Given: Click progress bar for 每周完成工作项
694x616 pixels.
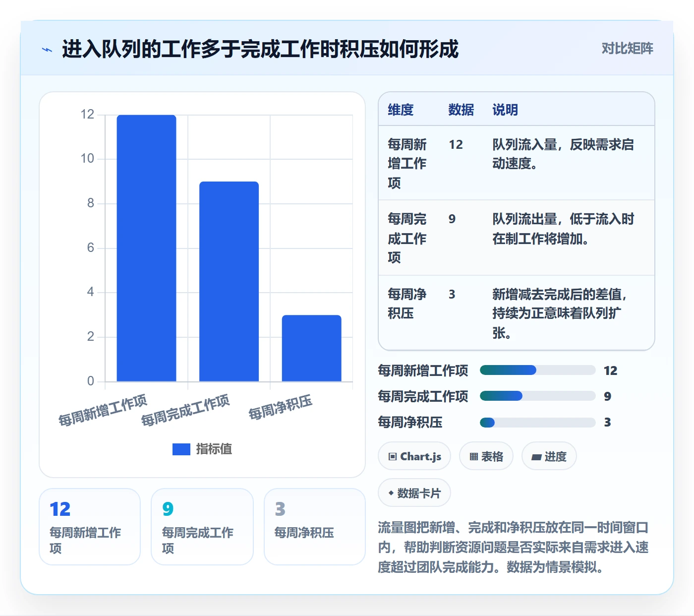Looking at the screenshot, I should (x=537, y=396).
